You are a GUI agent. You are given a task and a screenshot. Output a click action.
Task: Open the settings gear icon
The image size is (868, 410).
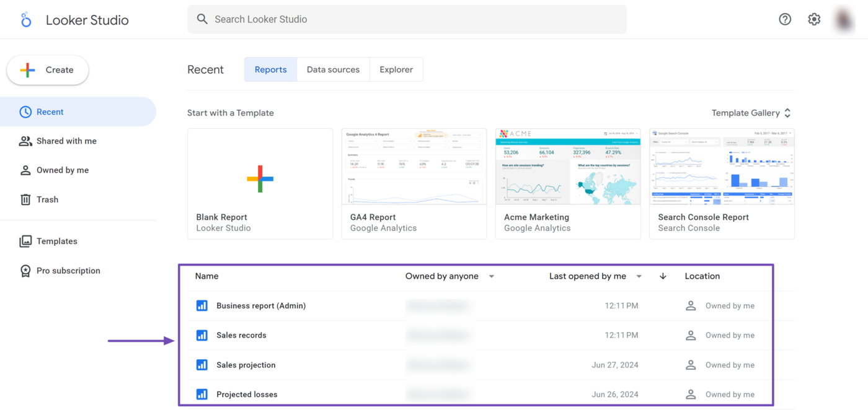pos(814,19)
